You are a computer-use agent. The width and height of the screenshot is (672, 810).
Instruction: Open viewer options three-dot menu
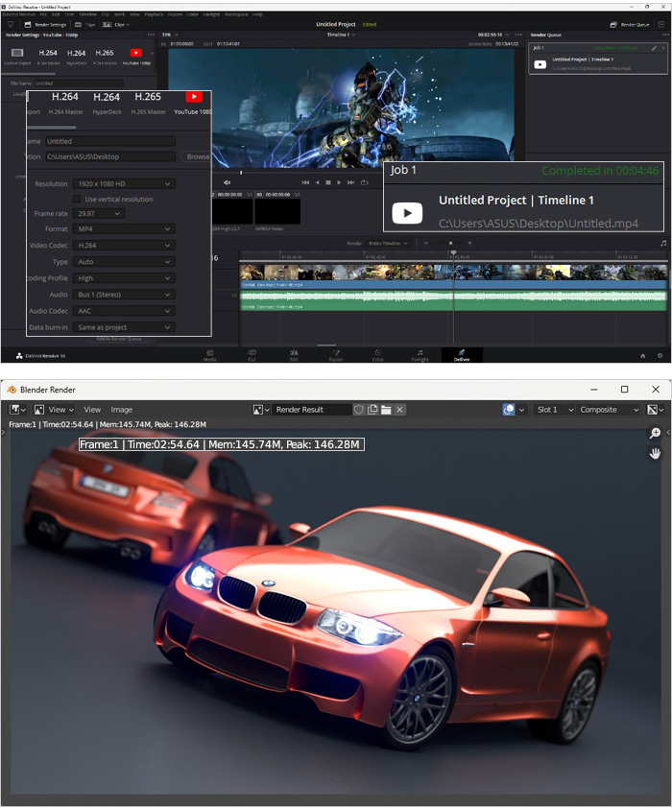(x=518, y=35)
